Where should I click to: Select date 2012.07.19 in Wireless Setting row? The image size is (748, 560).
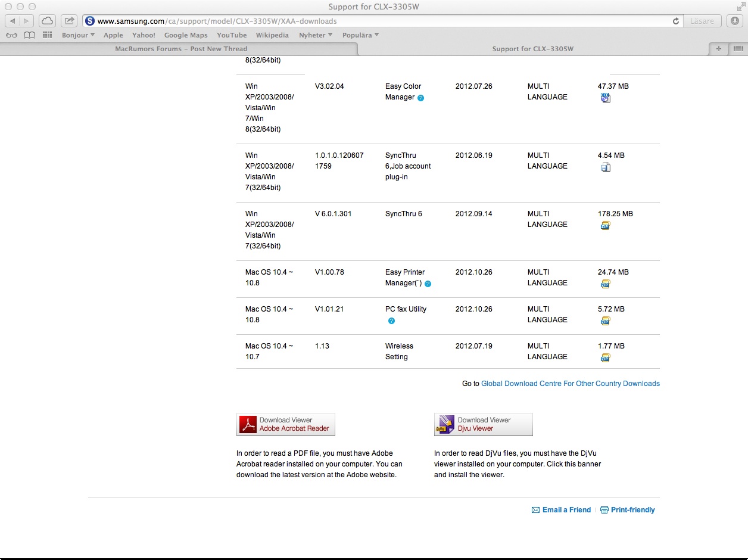pos(474,346)
